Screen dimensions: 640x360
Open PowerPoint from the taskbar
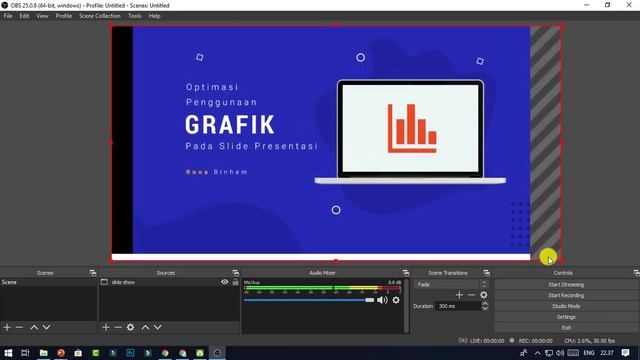[61, 353]
